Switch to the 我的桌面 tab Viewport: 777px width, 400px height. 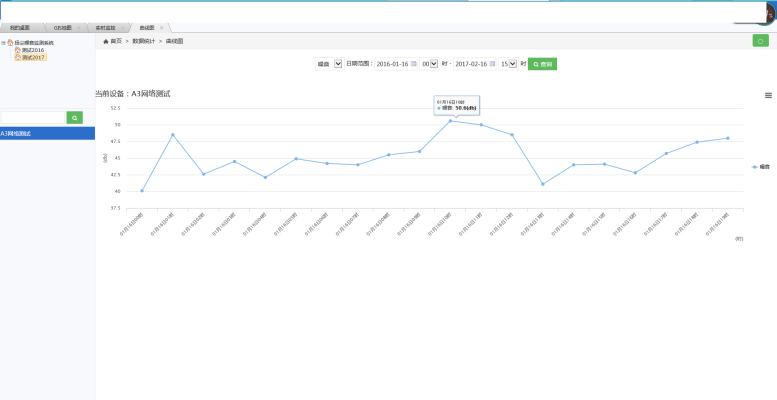click(20, 28)
